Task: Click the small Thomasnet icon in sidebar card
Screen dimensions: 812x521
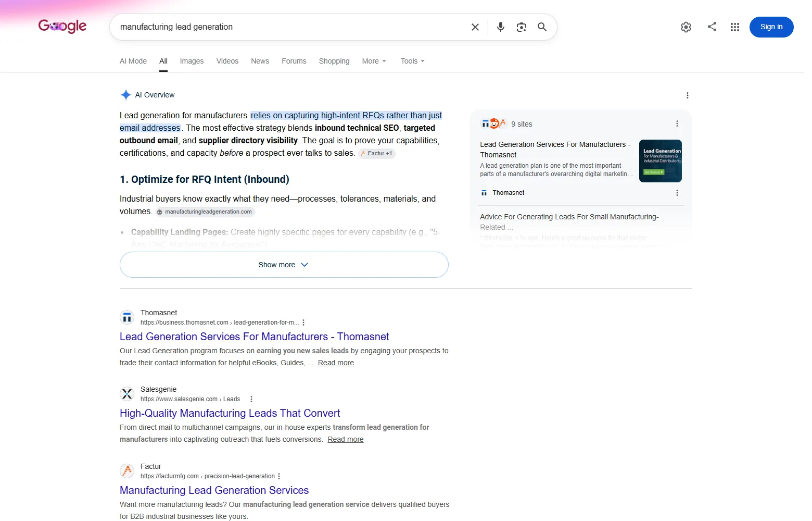Action: pos(484,193)
